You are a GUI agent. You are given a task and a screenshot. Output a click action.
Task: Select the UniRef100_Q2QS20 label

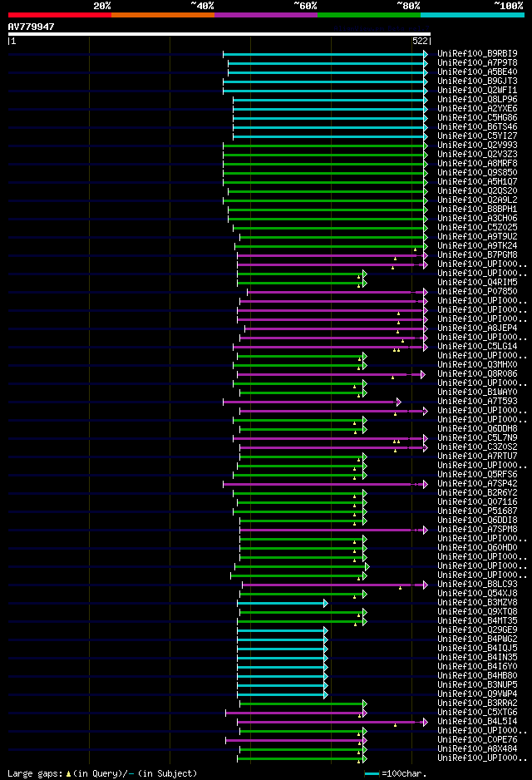point(477,191)
